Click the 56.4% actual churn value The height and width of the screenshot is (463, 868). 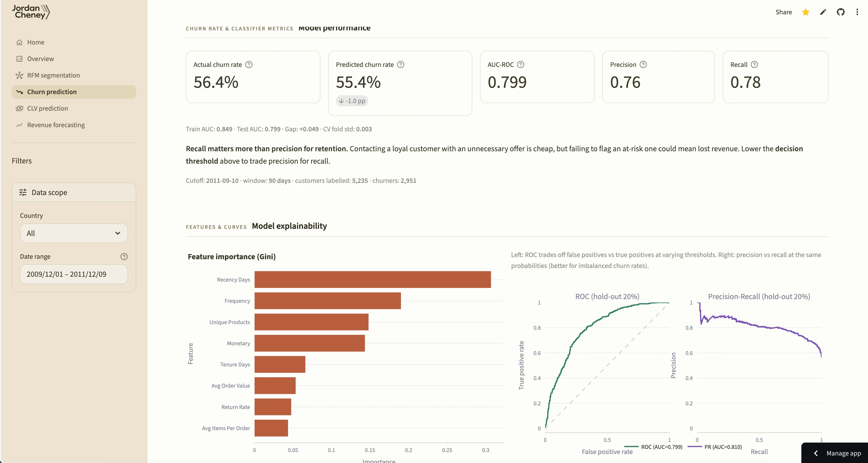click(216, 82)
